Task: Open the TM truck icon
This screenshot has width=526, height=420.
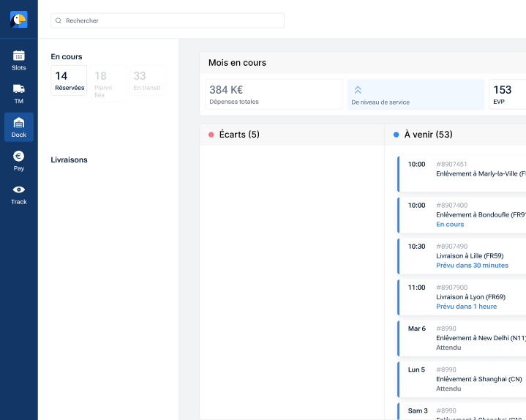Action: pos(19,89)
